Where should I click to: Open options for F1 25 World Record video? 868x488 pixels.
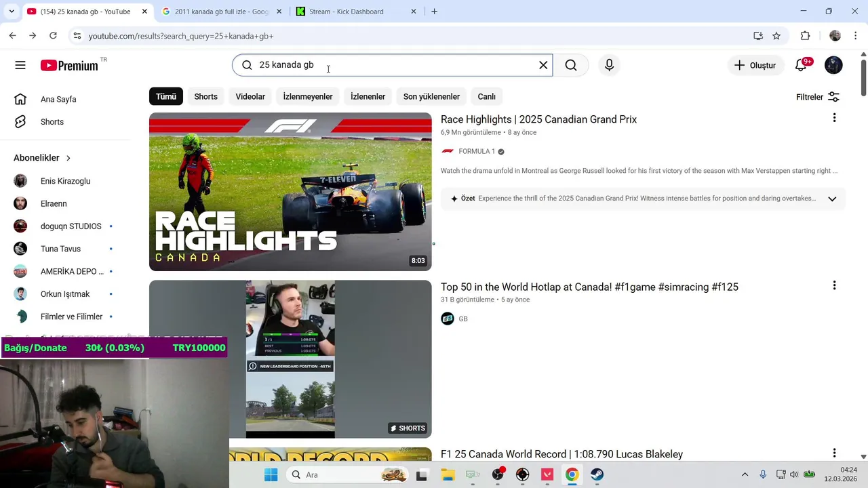coord(834,453)
